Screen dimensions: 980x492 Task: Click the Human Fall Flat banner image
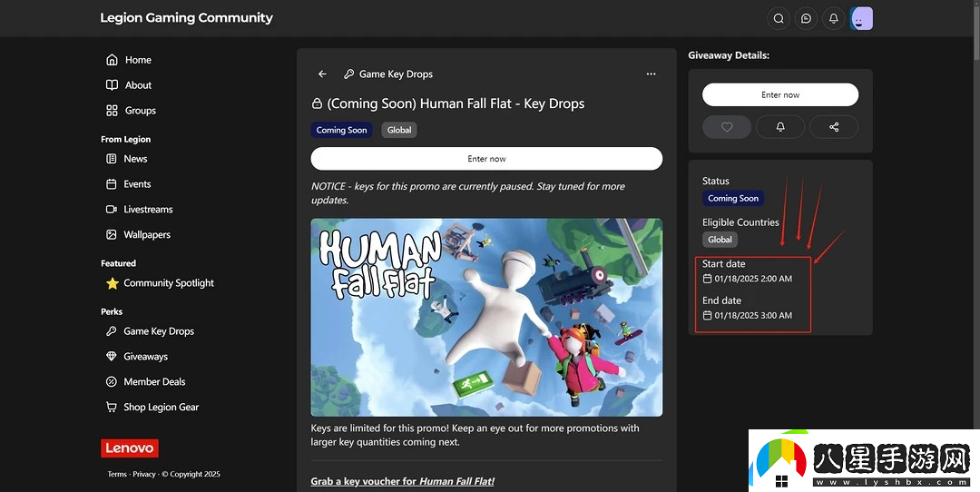tap(486, 317)
